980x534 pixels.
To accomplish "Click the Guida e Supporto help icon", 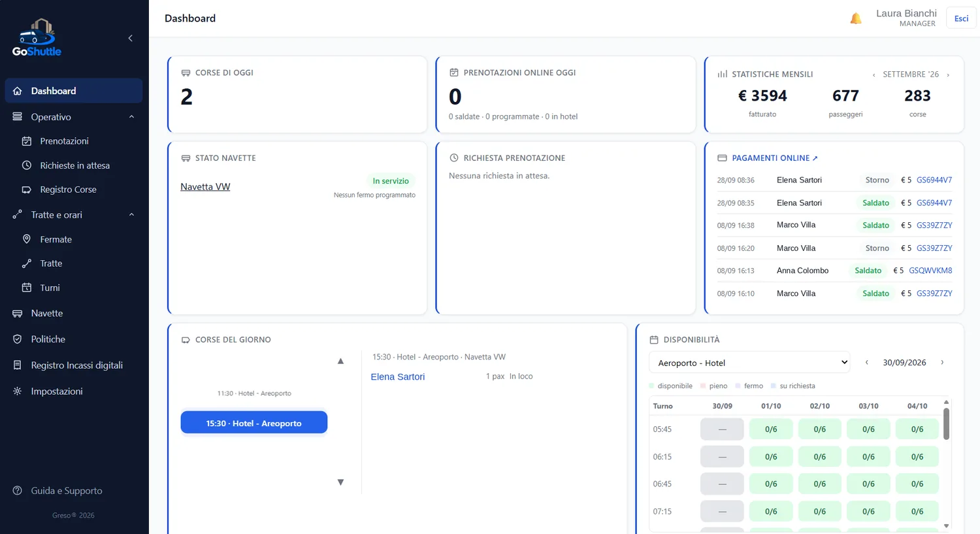I will 18,491.
